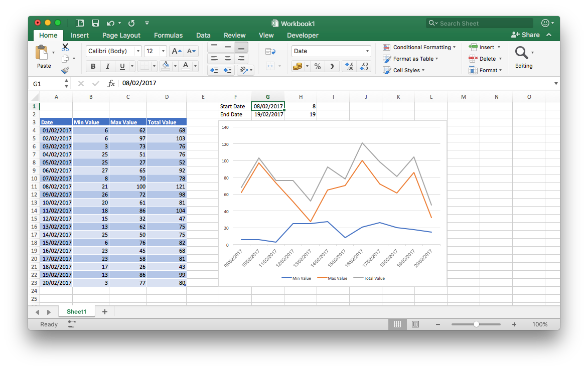588x370 pixels.
Task: Toggle align text left
Action: (214, 59)
